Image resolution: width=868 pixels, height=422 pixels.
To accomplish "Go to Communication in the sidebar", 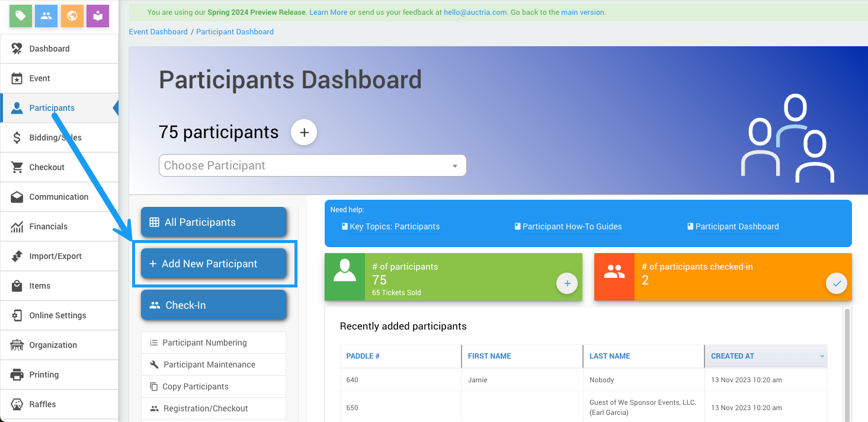I will [59, 197].
